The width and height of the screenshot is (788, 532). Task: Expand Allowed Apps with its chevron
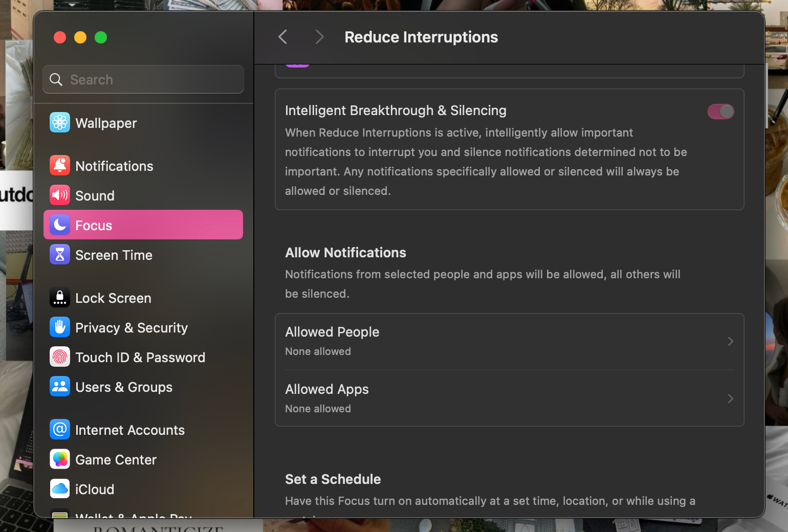[731, 398]
